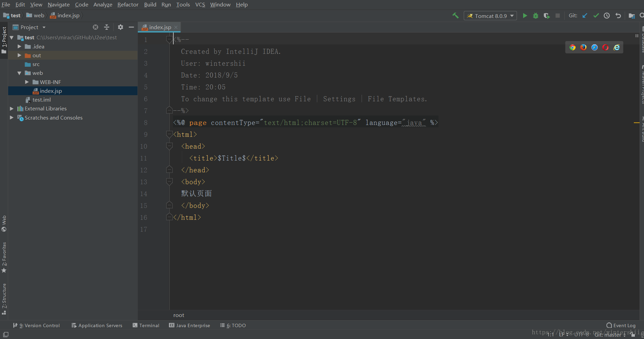Open the 1: Project side tab
Viewport: 644px width, 339px height.
tap(4, 40)
